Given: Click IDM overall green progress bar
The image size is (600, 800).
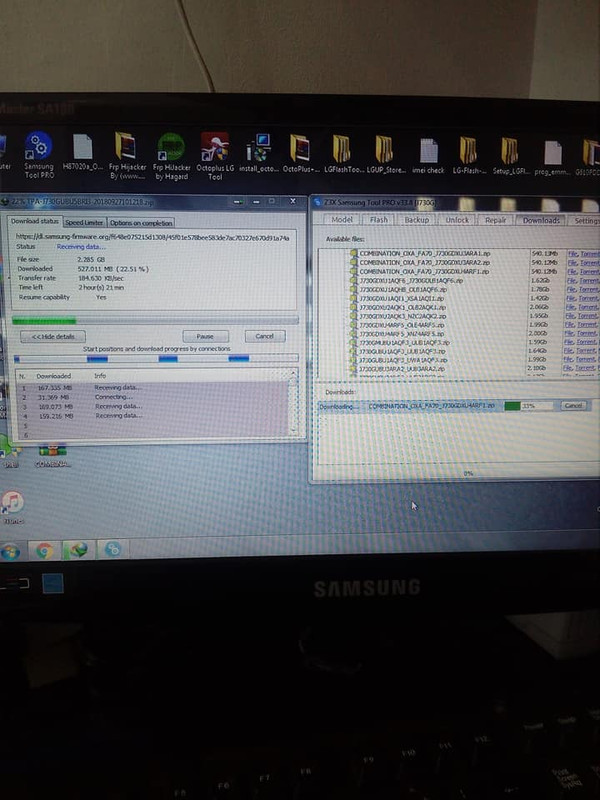Looking at the screenshot, I should [155, 320].
